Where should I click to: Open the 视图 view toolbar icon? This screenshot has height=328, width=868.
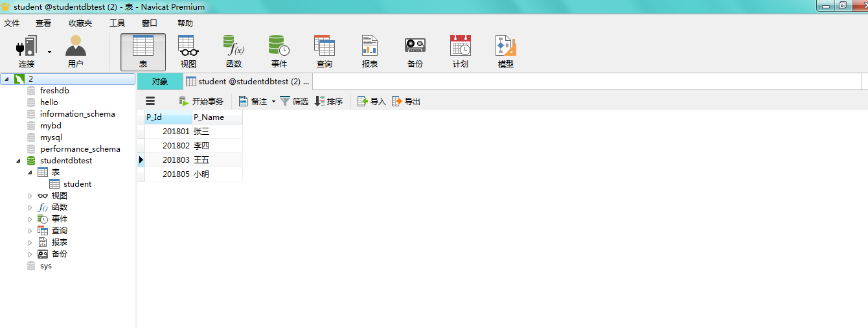pos(188,52)
